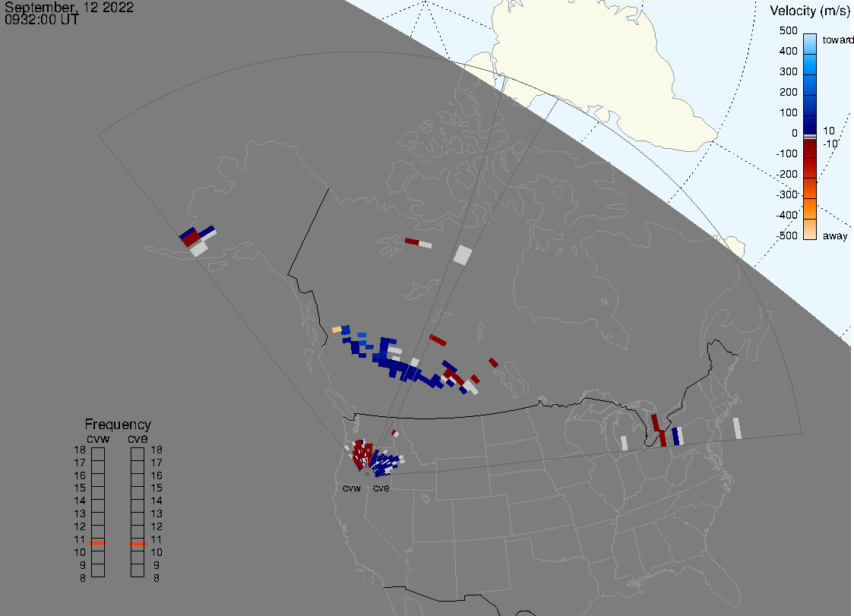The height and width of the screenshot is (616, 854).
Task: Click the red and blue data cluster over Alaska
Action: 197,240
